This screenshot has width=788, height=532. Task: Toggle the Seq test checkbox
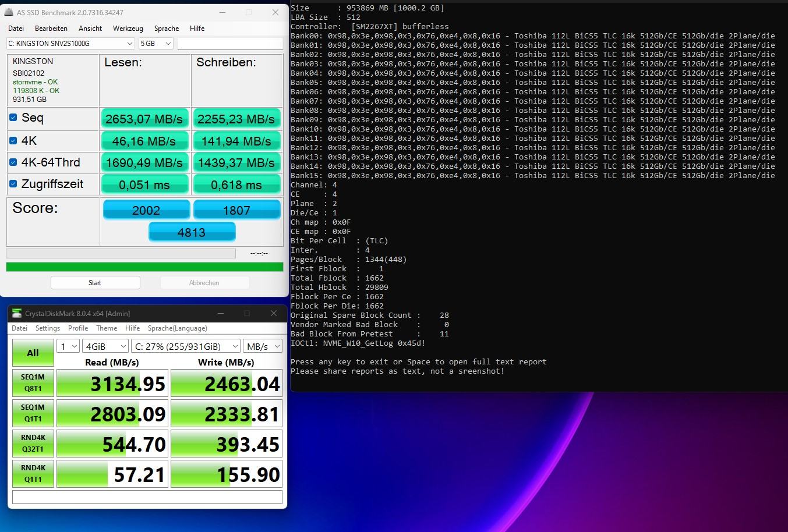tap(13, 118)
